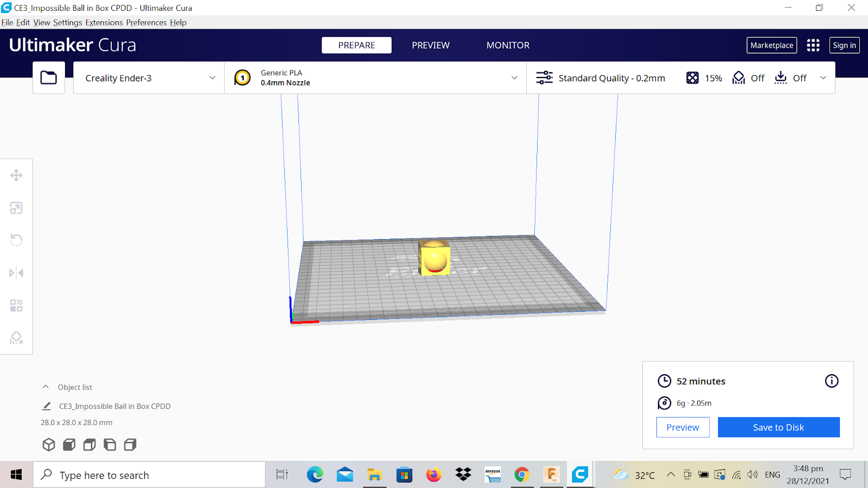Click the Preview button in slice panel
868x488 pixels.
(x=682, y=427)
